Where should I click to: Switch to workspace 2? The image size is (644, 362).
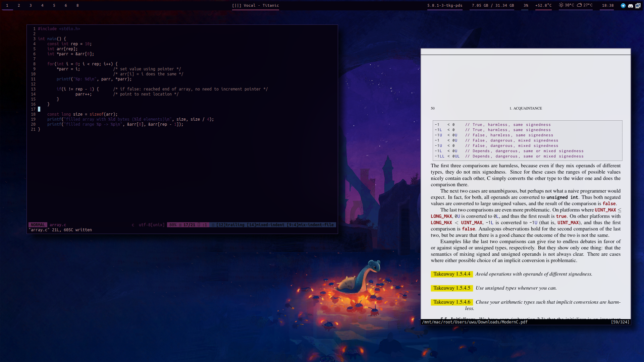[x=19, y=5]
